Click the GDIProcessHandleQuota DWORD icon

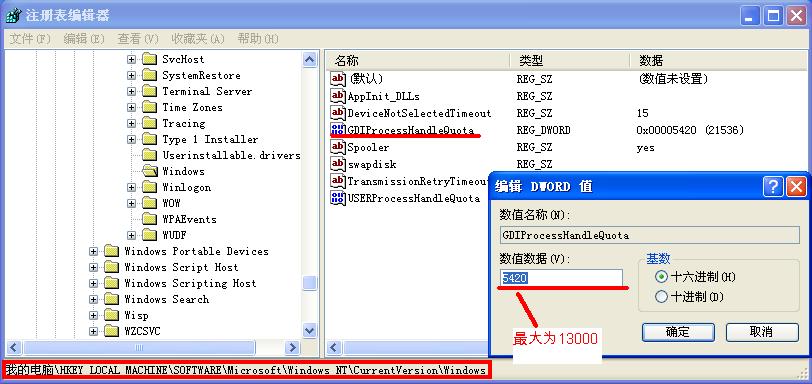[338, 130]
